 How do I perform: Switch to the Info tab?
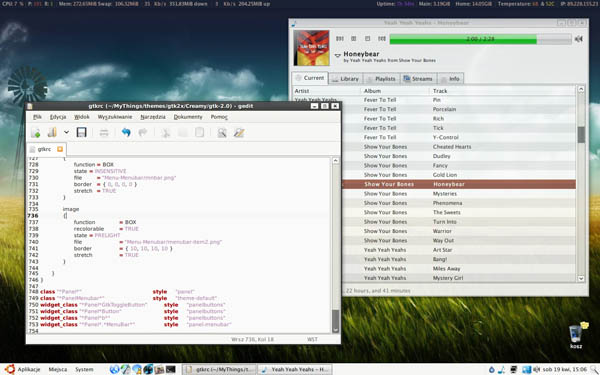[x=451, y=78]
